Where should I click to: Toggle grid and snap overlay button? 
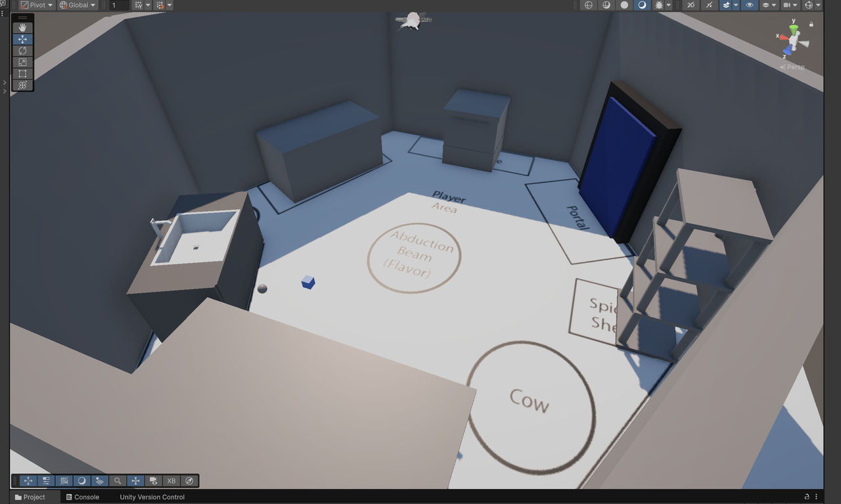[64, 481]
